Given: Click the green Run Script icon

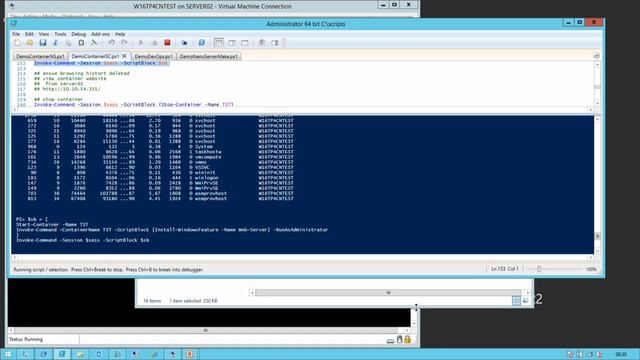Looking at the screenshot, I should pos(141,43).
